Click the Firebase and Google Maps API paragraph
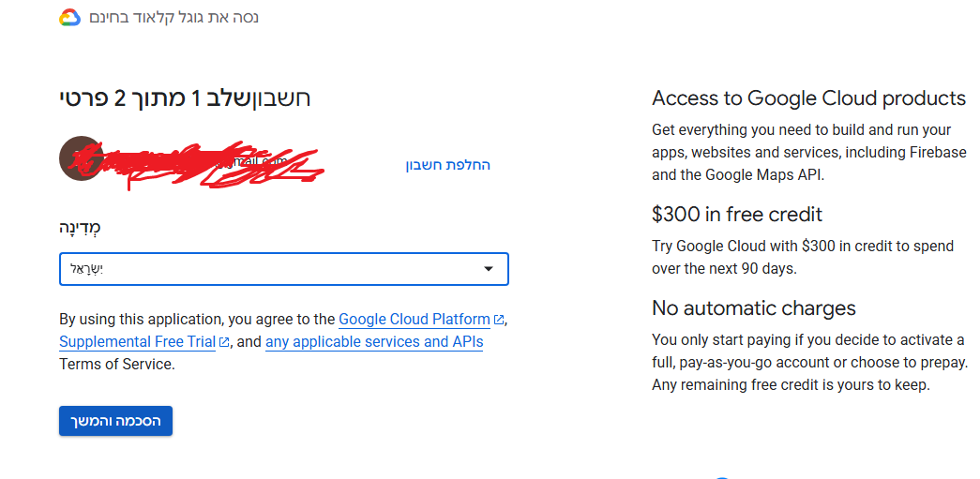This screenshot has width=980, height=479. pyautogui.click(x=808, y=152)
